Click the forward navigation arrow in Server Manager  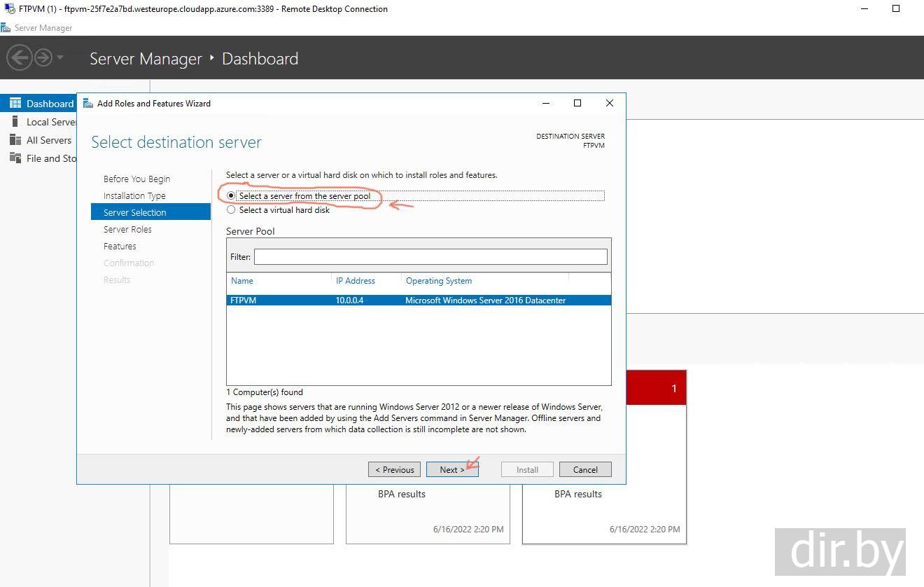[43, 57]
